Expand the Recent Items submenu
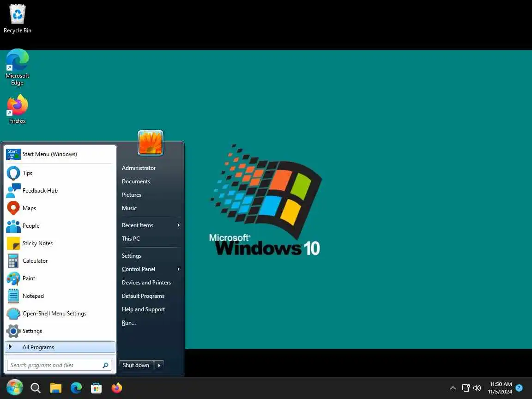Viewport: 532px width, 399px height. tap(150, 225)
